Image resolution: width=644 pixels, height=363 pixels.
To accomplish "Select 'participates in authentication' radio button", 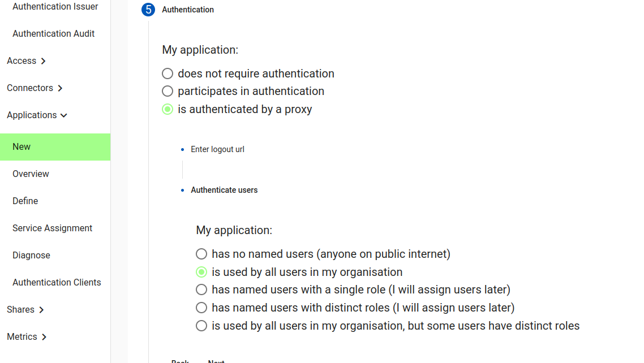I will click(x=168, y=91).
